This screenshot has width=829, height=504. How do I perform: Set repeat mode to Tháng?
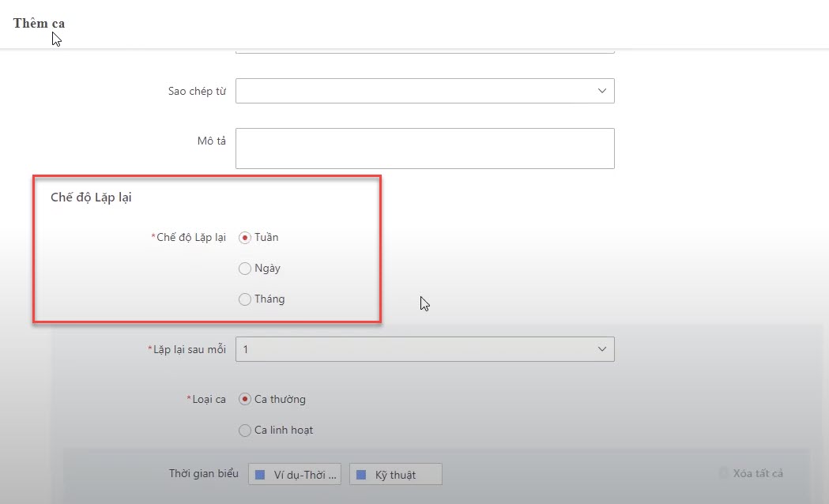click(245, 299)
